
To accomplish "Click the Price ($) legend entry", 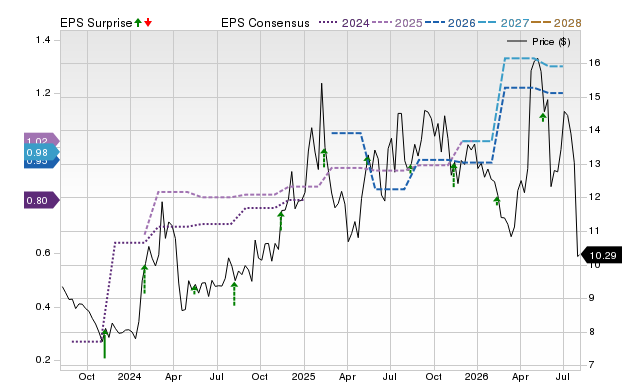I will pos(539,42).
